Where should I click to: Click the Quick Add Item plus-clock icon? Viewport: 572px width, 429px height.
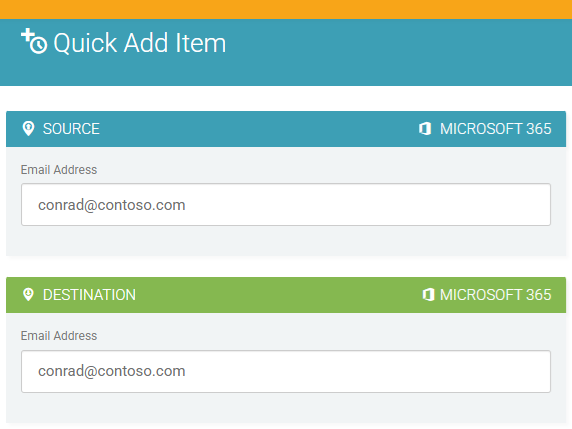coord(34,41)
